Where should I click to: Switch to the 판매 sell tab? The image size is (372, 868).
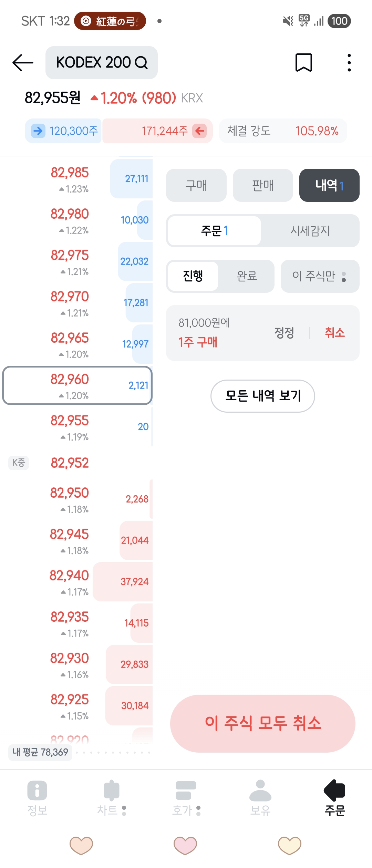coord(263,185)
